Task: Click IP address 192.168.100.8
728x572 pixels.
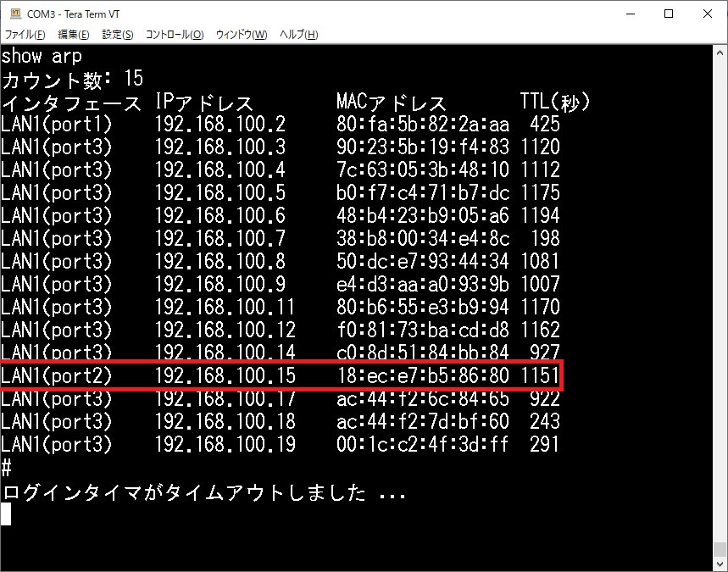Action: point(220,261)
